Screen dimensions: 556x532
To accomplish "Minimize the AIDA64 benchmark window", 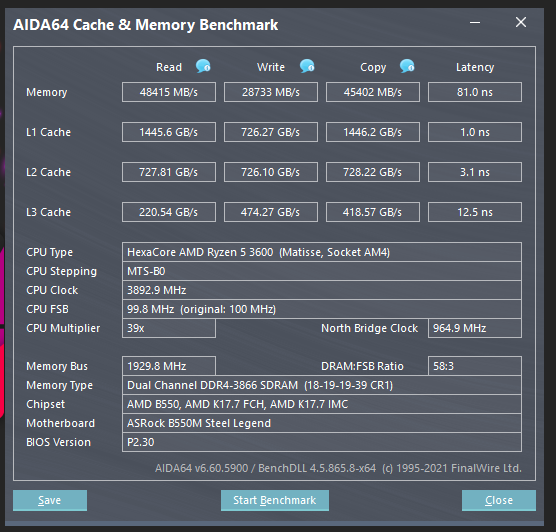I will click(475, 22).
